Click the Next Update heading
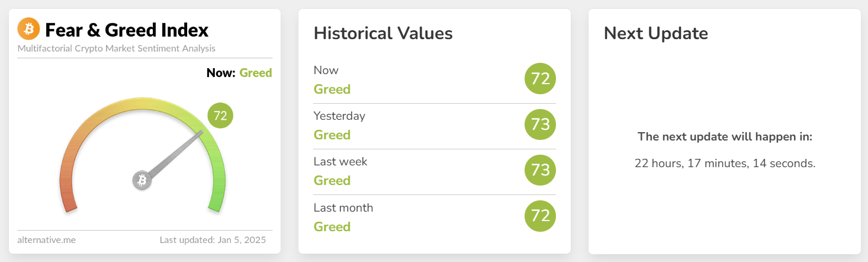The height and width of the screenshot is (262, 868). 655,33
